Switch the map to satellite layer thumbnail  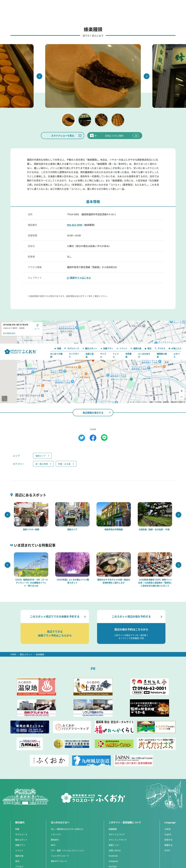pos(4,398)
